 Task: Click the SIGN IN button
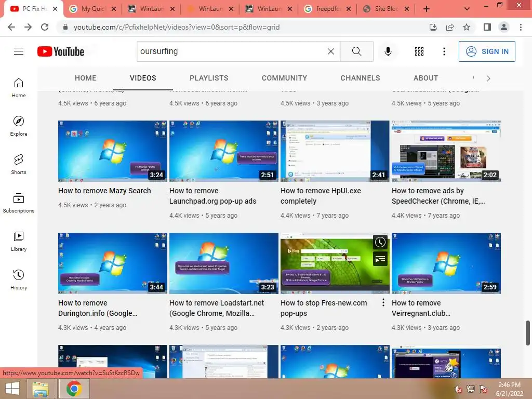coord(487,51)
